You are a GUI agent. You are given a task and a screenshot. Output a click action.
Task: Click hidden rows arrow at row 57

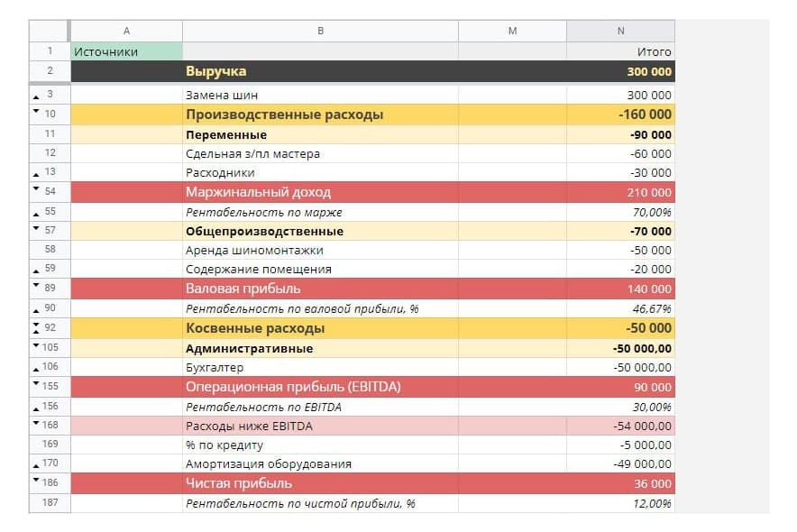(36, 227)
